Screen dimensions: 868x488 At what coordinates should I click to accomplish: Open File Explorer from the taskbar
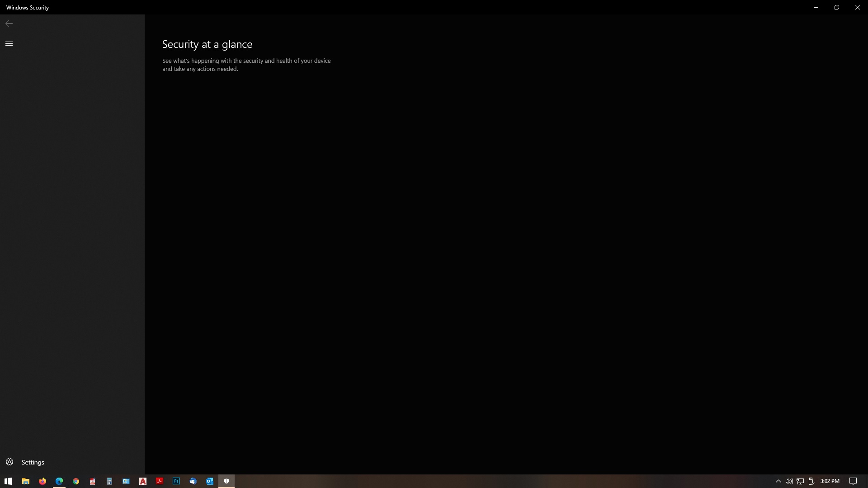click(26, 481)
